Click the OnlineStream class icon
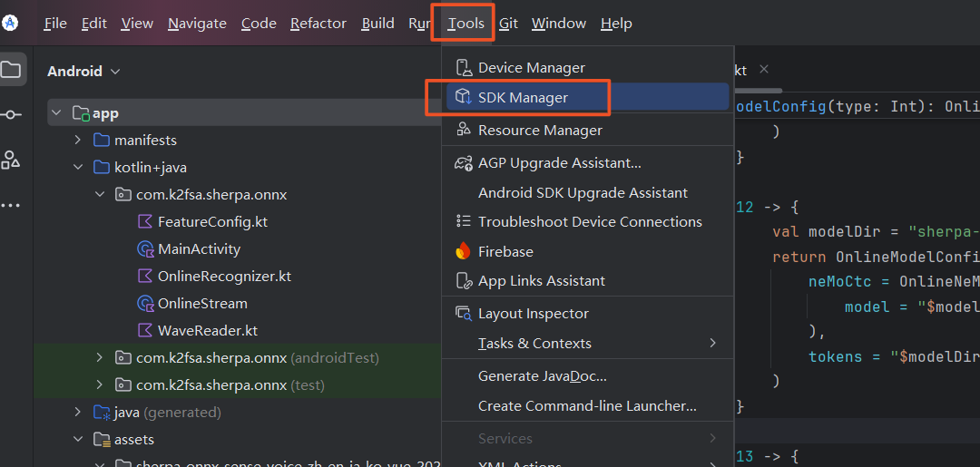The width and height of the screenshot is (980, 467). (145, 304)
